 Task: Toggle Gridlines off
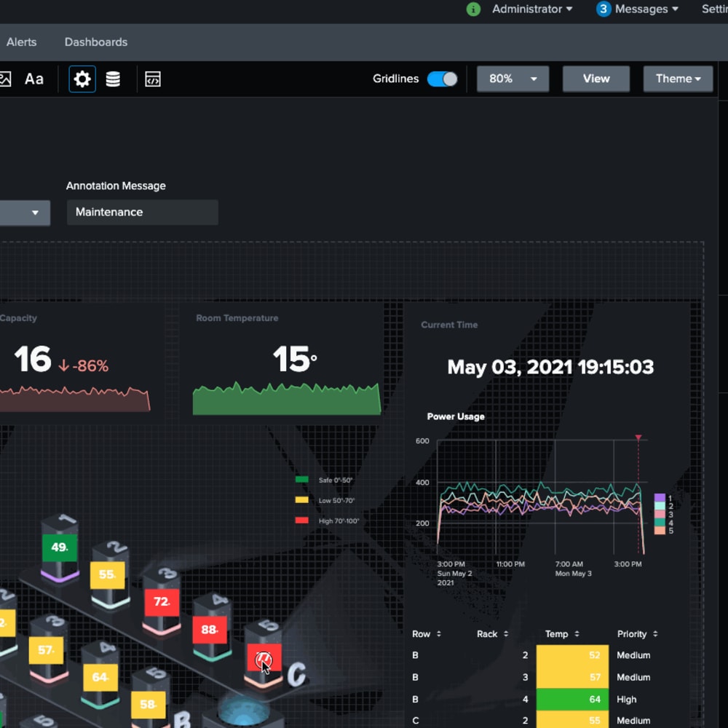point(442,79)
